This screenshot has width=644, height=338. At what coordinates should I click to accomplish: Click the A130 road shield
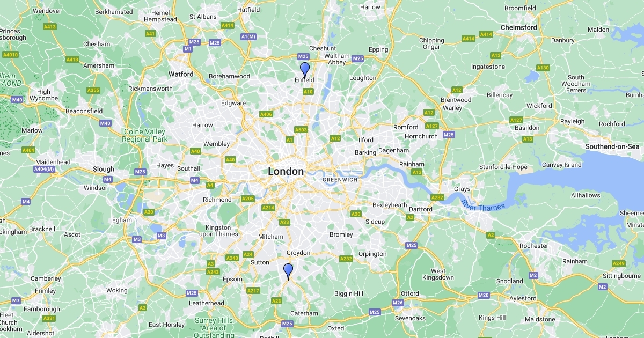[543, 68]
